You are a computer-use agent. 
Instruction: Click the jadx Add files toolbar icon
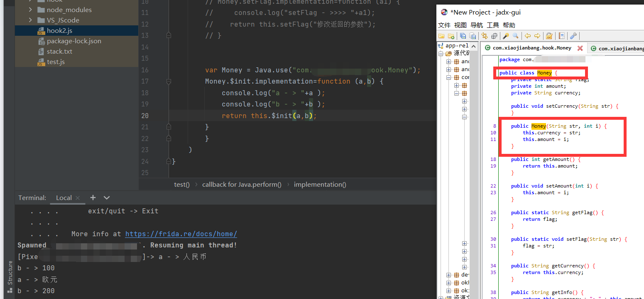tap(451, 36)
